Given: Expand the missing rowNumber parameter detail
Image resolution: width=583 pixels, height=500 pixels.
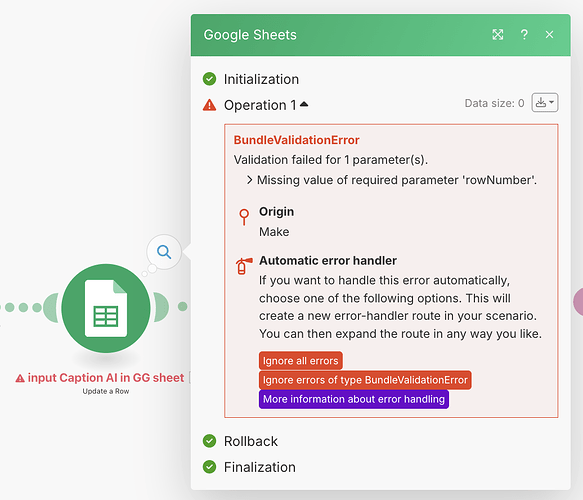Looking at the screenshot, I should click(250, 180).
